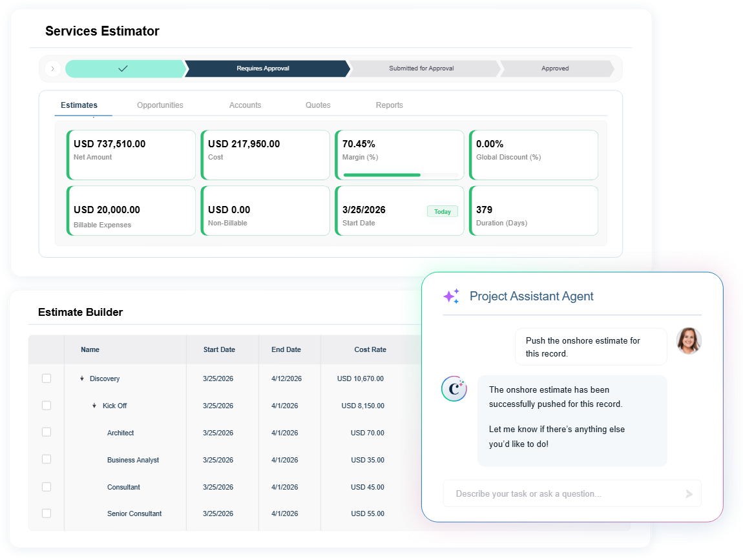Click the path expand chevron button
This screenshot has width=743, height=560.
(x=52, y=68)
